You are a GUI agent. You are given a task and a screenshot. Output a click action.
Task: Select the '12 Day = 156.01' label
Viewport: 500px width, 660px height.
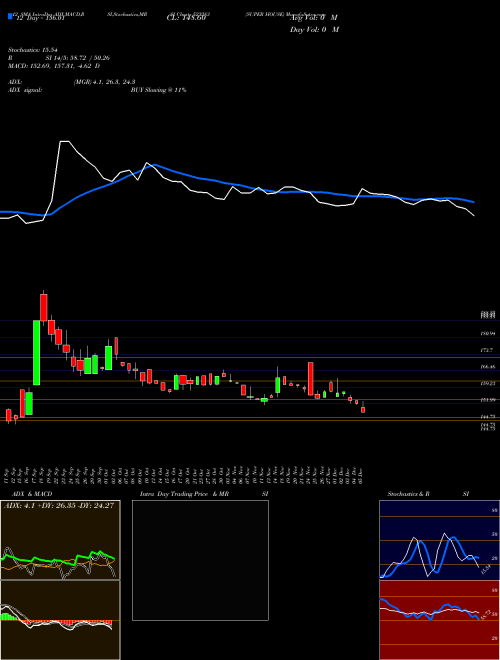point(40,18)
